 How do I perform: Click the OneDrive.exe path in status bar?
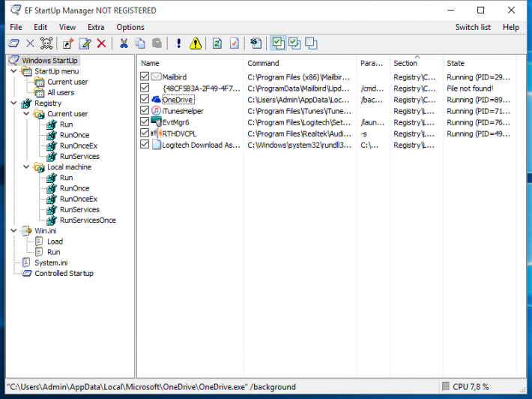coord(153,387)
